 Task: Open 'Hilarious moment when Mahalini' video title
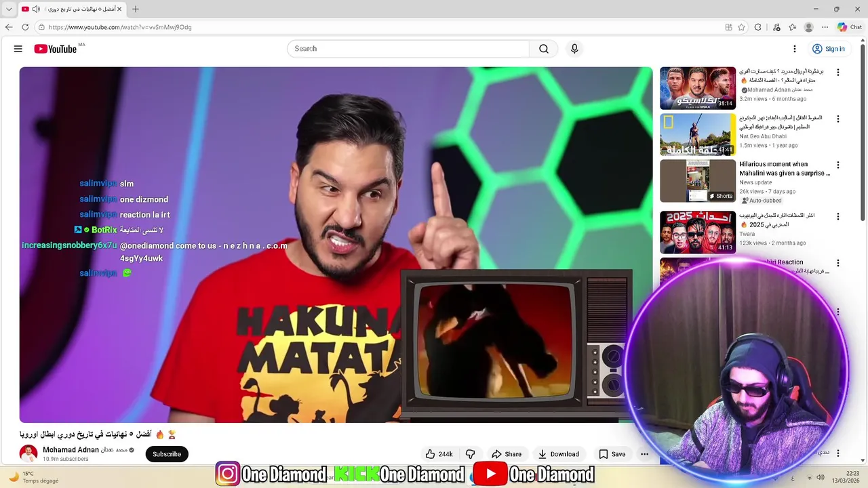785,169
